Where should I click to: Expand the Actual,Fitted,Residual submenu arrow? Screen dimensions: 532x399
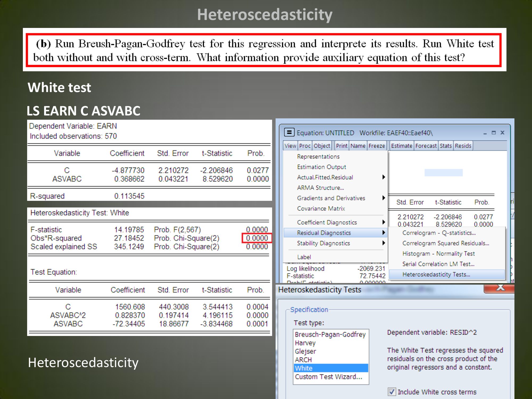(384, 177)
